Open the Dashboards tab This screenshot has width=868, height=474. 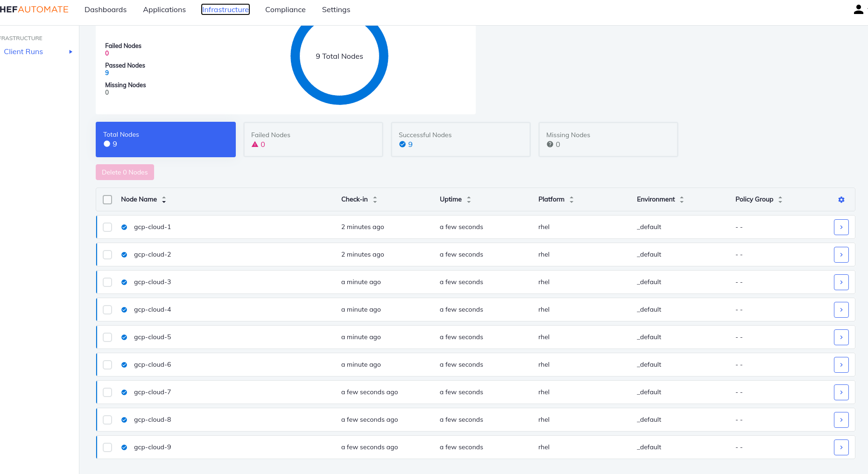pyautogui.click(x=106, y=10)
